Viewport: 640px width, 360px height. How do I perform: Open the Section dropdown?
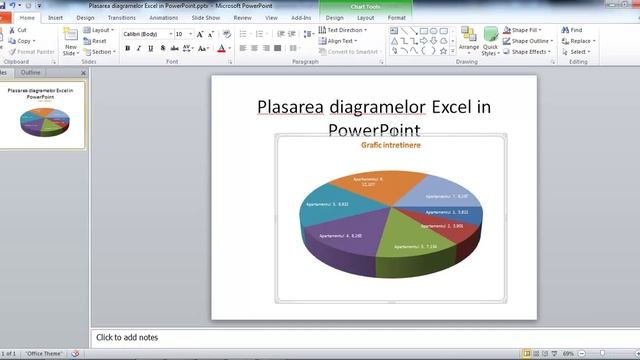pos(100,52)
